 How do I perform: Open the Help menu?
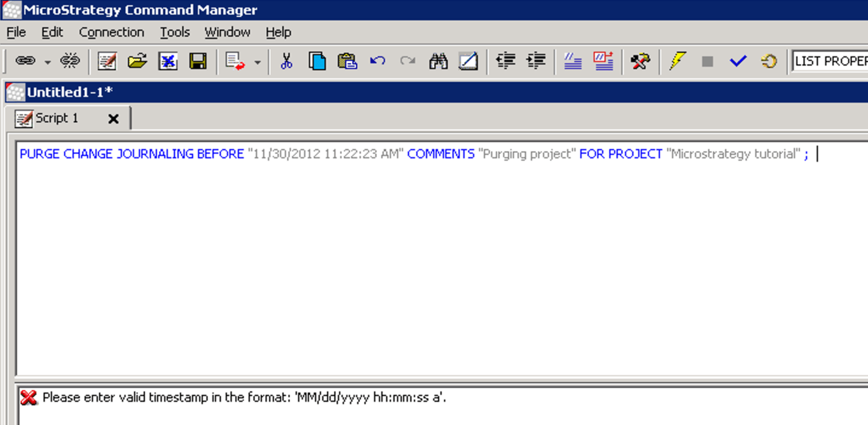278,32
